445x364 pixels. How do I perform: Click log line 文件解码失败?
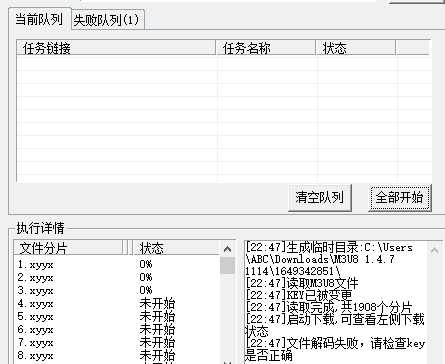coord(335,349)
